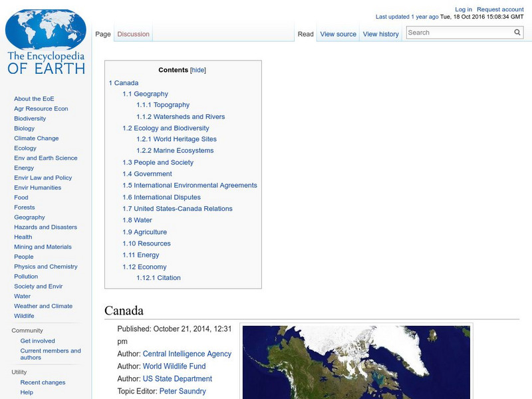Open People in the sidebar
This screenshot has width=532, height=399.
[x=24, y=257]
